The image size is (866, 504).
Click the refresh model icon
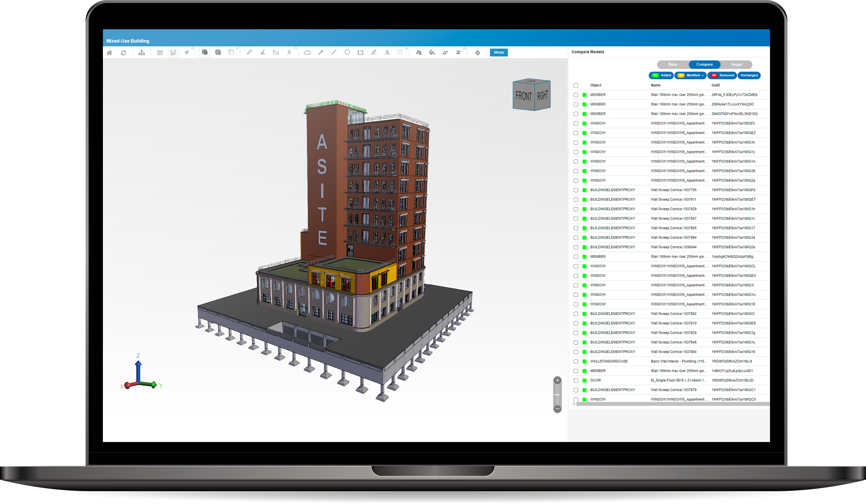pyautogui.click(x=123, y=52)
